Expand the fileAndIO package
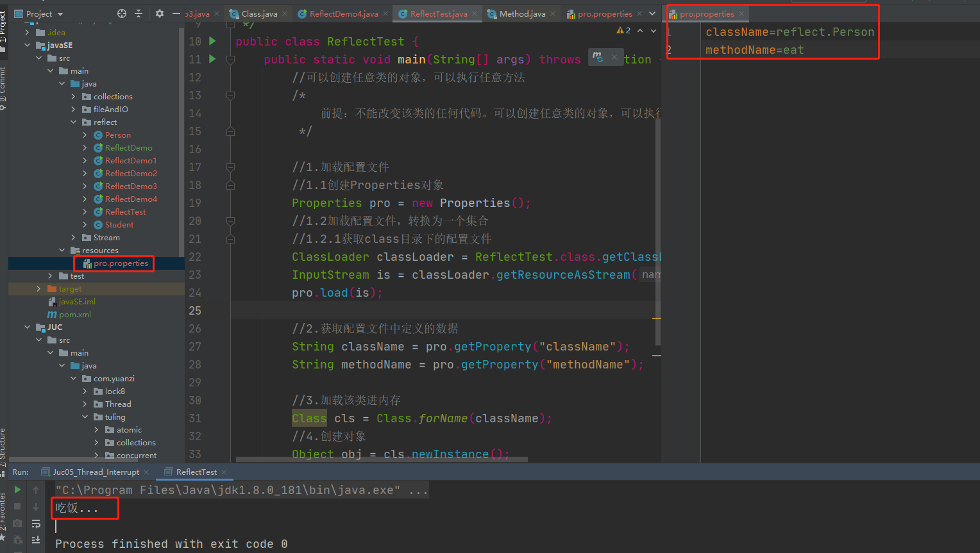Screen dimensions: 980x553 click(73, 109)
